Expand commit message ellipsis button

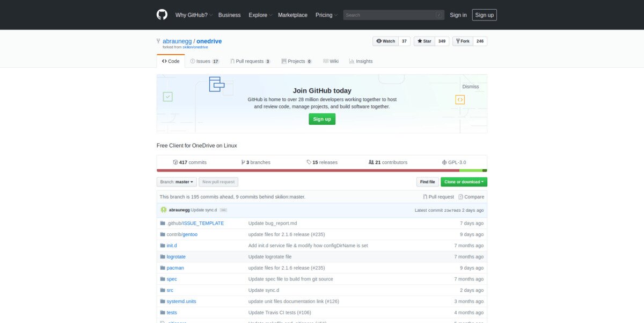click(223, 210)
